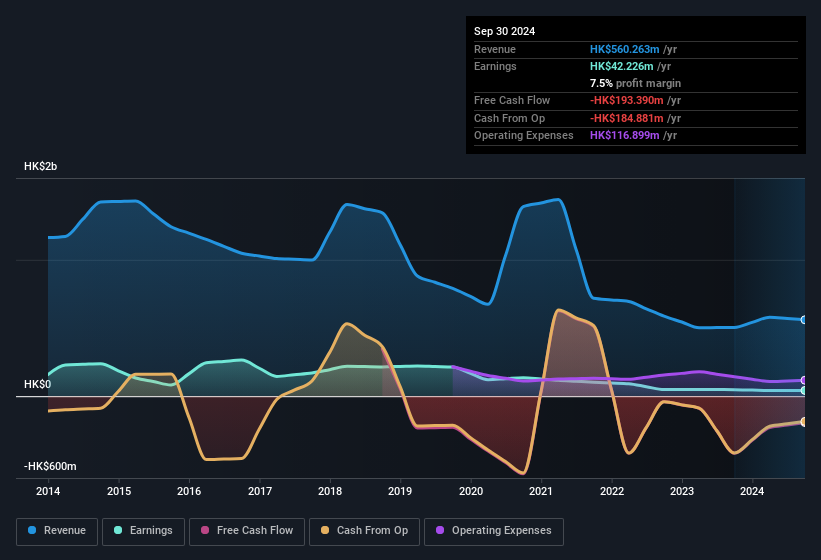Screen dimensions: 821x560
Task: Toggle the Operating Expenses legend button
Action: pyautogui.click(x=494, y=531)
